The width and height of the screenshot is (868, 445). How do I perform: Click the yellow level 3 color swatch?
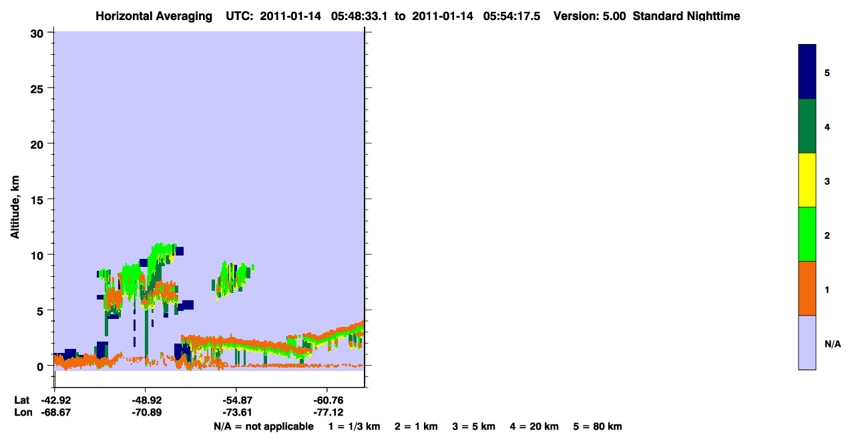pyautogui.click(x=807, y=180)
